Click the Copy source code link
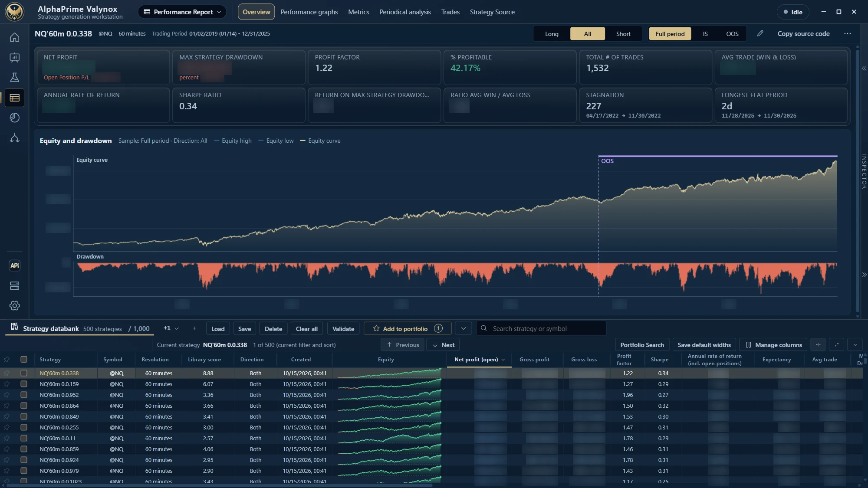 point(803,33)
